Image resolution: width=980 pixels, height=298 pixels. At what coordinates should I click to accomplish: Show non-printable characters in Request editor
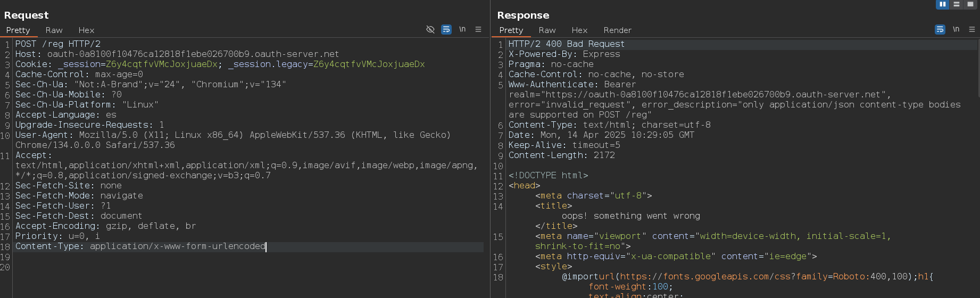(x=462, y=29)
